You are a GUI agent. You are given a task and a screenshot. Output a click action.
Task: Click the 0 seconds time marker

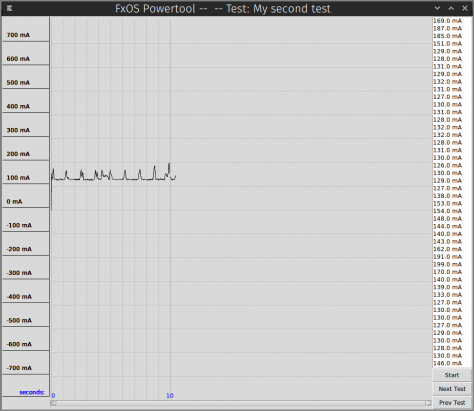click(x=53, y=396)
